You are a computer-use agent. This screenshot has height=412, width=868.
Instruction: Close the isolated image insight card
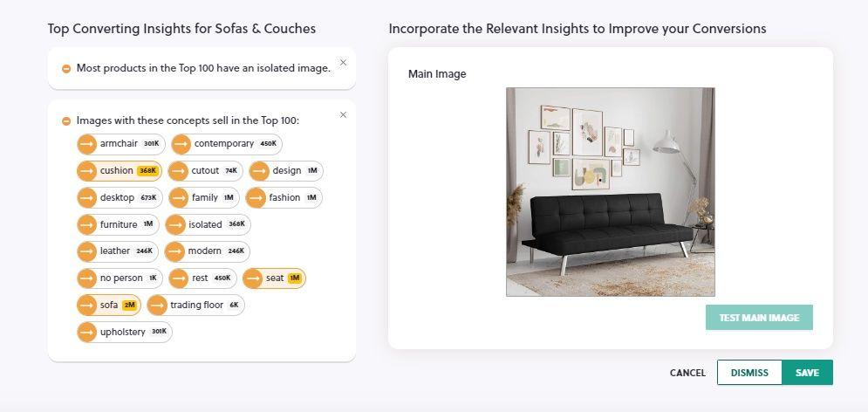click(343, 63)
